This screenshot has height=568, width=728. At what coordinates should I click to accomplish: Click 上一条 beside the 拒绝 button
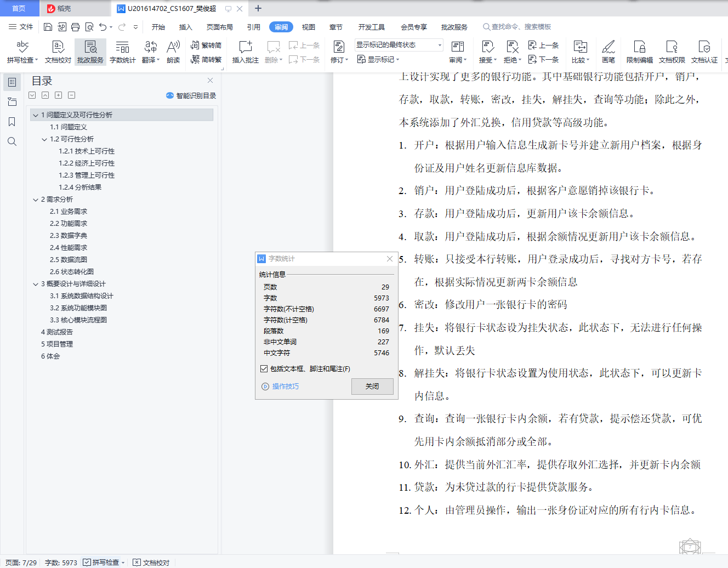tap(543, 46)
